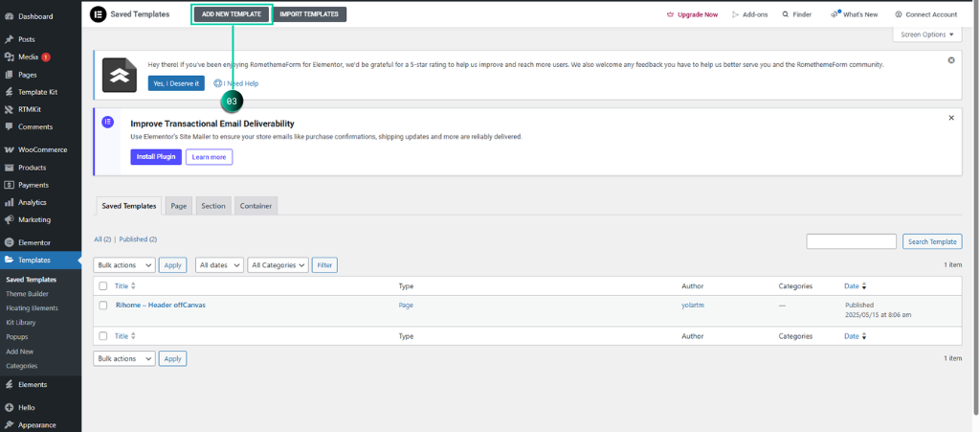980x432 pixels.
Task: Dismiss the RomethemeForm rating notice
Action: (x=951, y=60)
